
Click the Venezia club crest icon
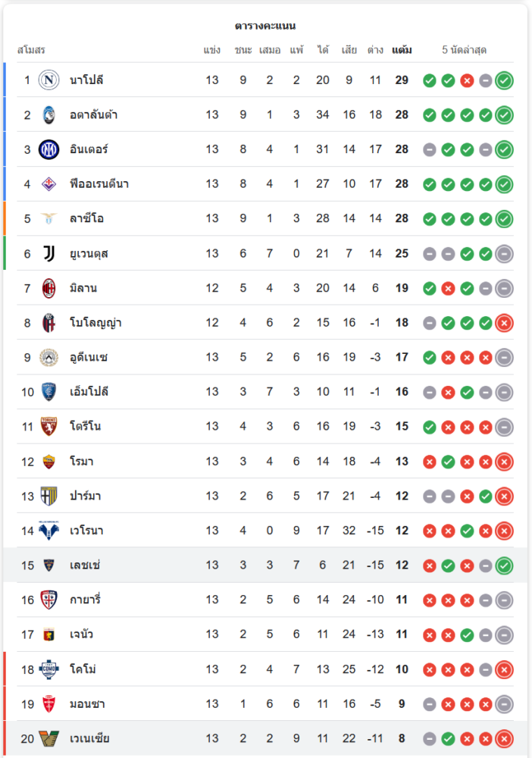[49, 738]
